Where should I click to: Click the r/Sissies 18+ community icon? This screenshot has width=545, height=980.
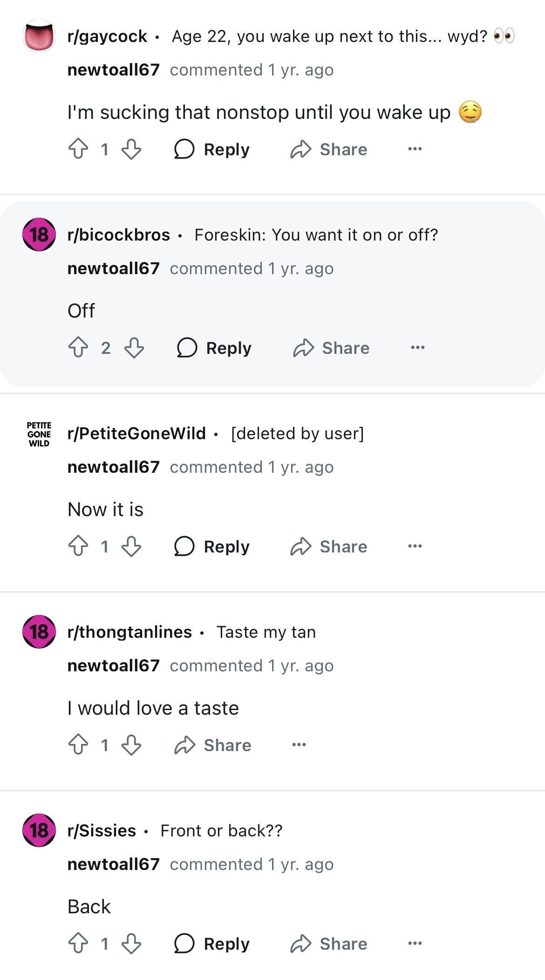tap(39, 830)
